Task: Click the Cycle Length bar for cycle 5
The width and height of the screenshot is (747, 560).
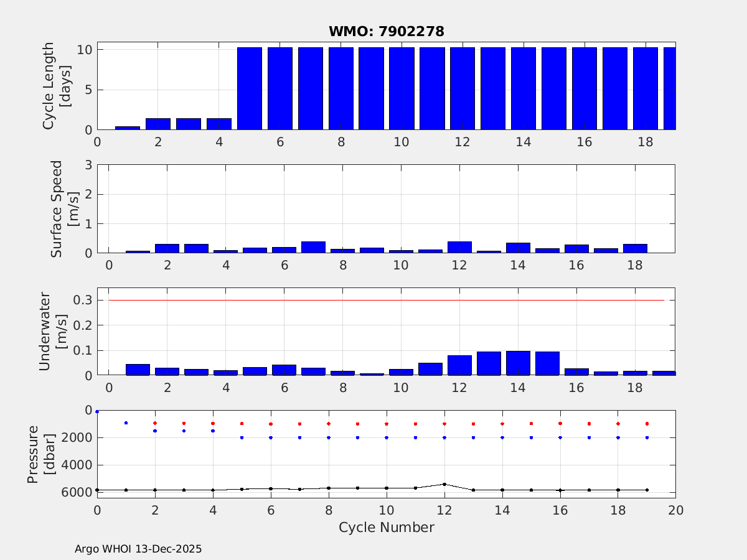Action: [x=249, y=88]
